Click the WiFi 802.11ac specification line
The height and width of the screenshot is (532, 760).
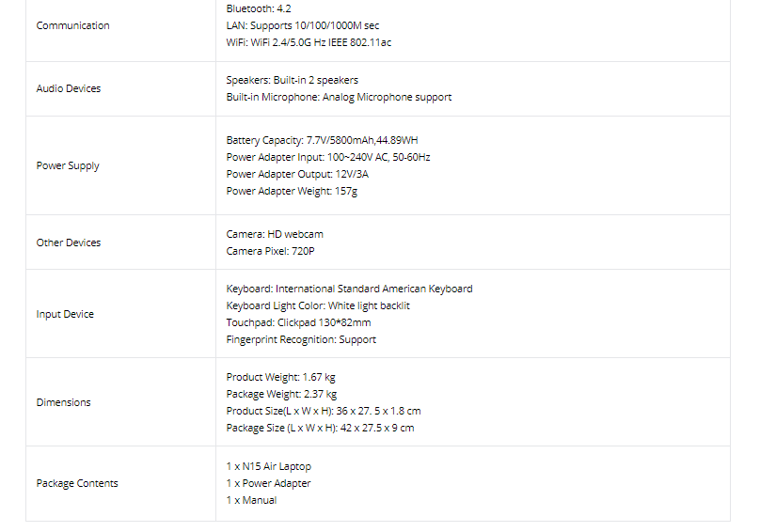click(309, 42)
